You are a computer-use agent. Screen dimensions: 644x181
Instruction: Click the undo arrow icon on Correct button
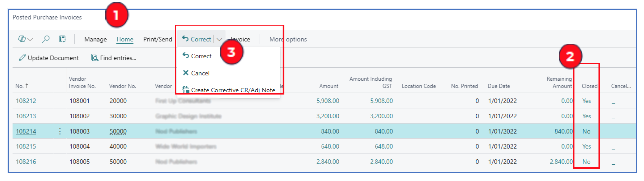pos(185,39)
